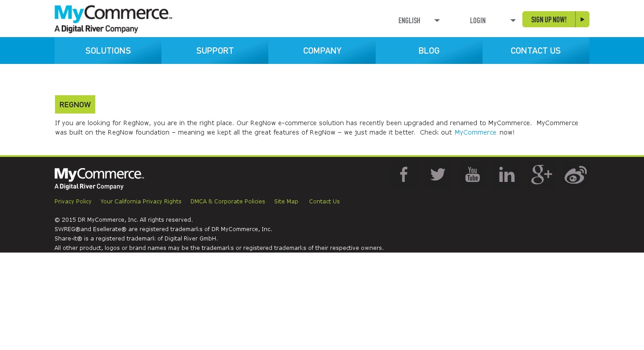Open the Facebook social icon
The image size is (644, 350).
click(x=403, y=174)
